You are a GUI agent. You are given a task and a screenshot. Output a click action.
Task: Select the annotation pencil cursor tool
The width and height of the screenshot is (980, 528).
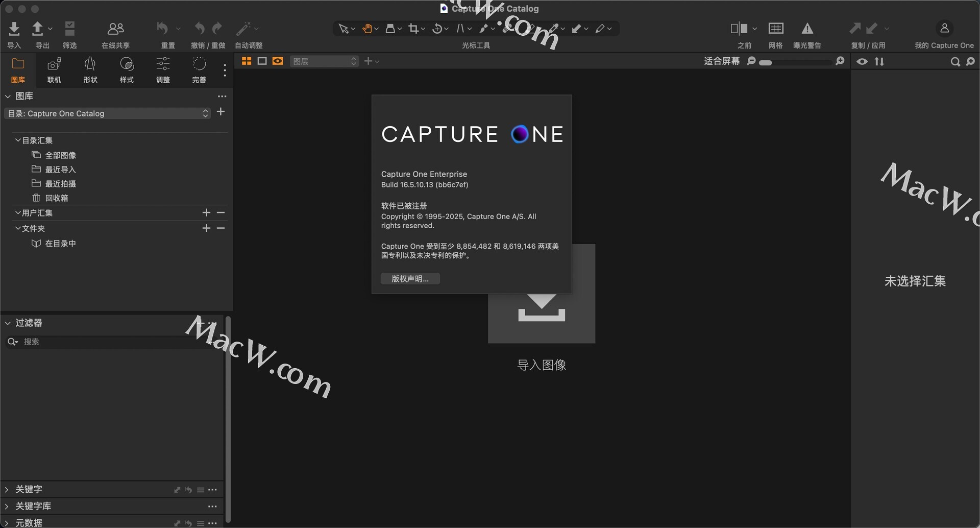pyautogui.click(x=600, y=29)
